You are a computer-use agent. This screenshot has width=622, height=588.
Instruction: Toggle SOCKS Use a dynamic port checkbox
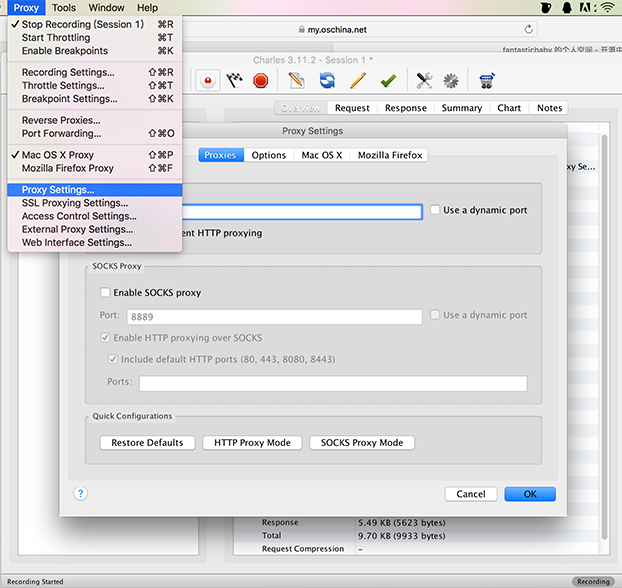[435, 315]
